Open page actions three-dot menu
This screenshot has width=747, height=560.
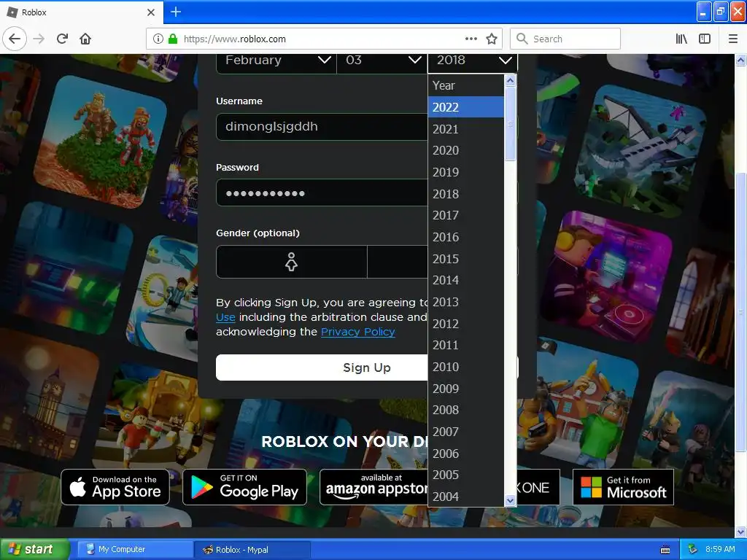click(x=471, y=39)
